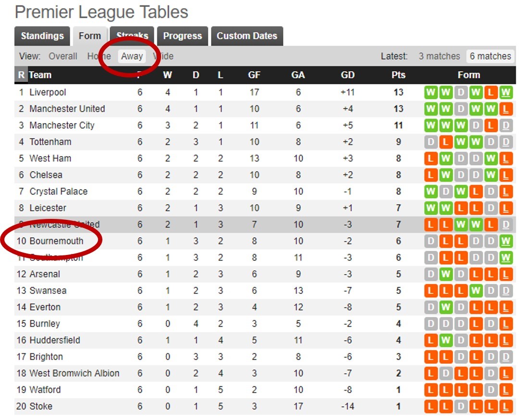Viewport: 525px width, 420px height.
Task: Switch to the Standings tab
Action: tap(42, 36)
